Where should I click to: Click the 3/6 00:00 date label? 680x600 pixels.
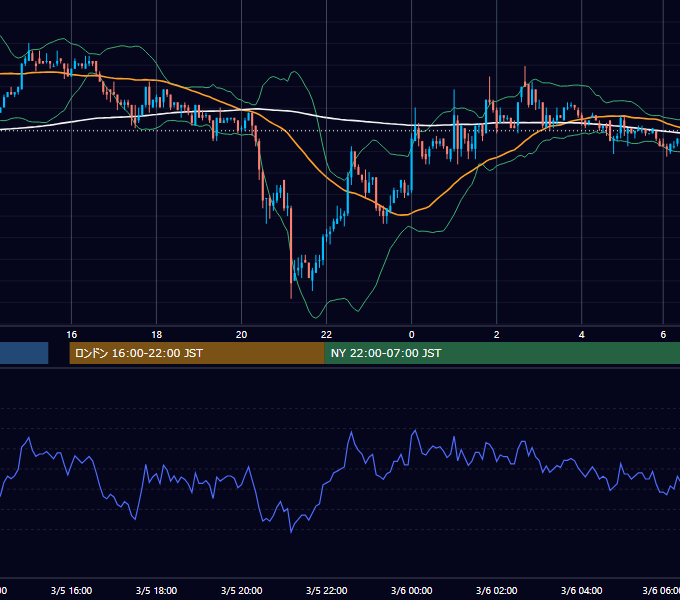(x=412, y=590)
